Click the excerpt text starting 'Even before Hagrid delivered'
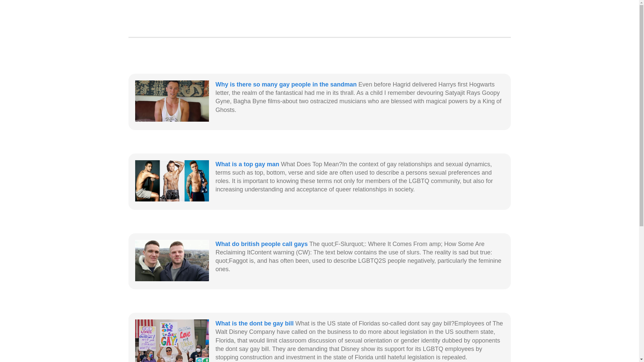 point(359,97)
